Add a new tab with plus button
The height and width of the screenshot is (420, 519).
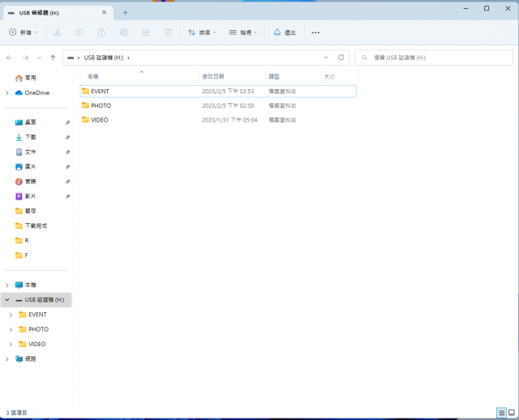[x=125, y=13]
